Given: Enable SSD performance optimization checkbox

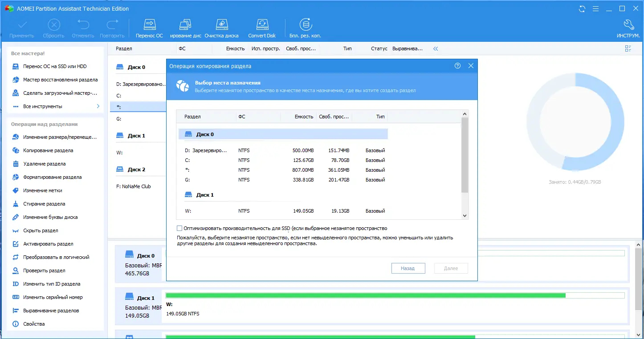Looking at the screenshot, I should pyautogui.click(x=179, y=228).
